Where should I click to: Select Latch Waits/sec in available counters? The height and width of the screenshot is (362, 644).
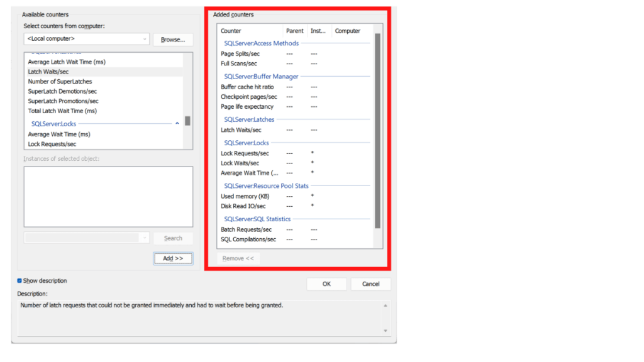[x=48, y=72]
